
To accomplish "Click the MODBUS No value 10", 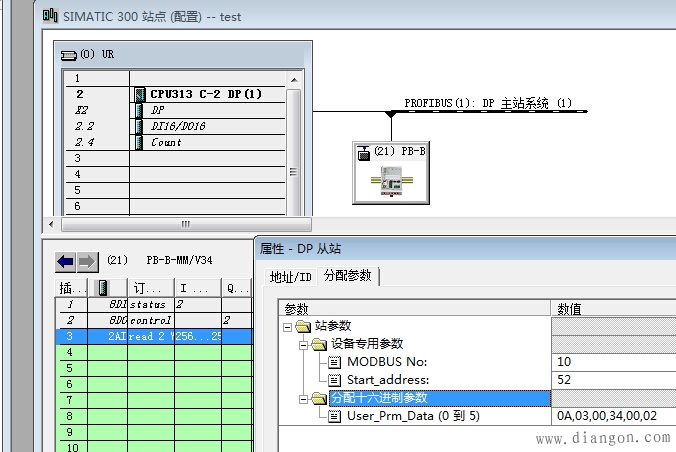I will point(564,362).
